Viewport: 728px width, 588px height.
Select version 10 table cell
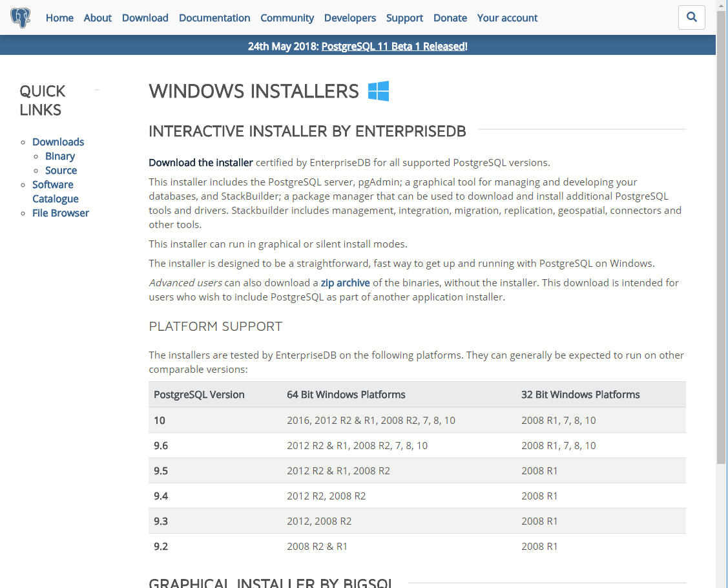point(215,421)
